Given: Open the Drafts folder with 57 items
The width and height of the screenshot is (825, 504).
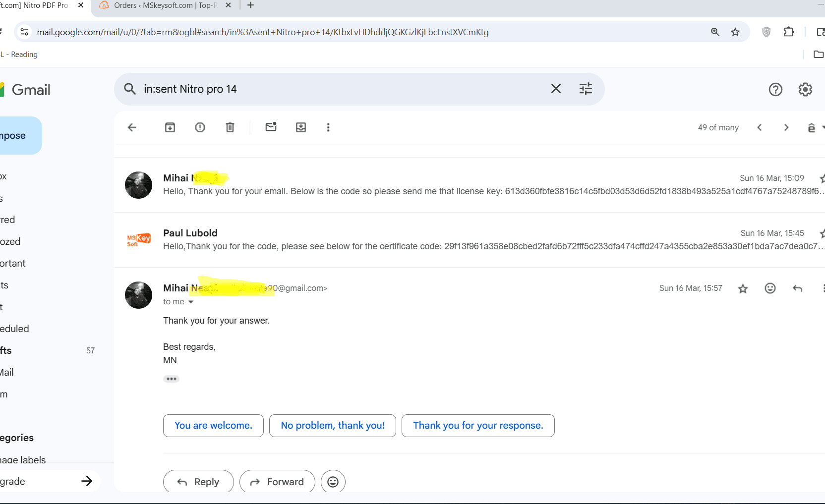Looking at the screenshot, I should [x=6, y=350].
